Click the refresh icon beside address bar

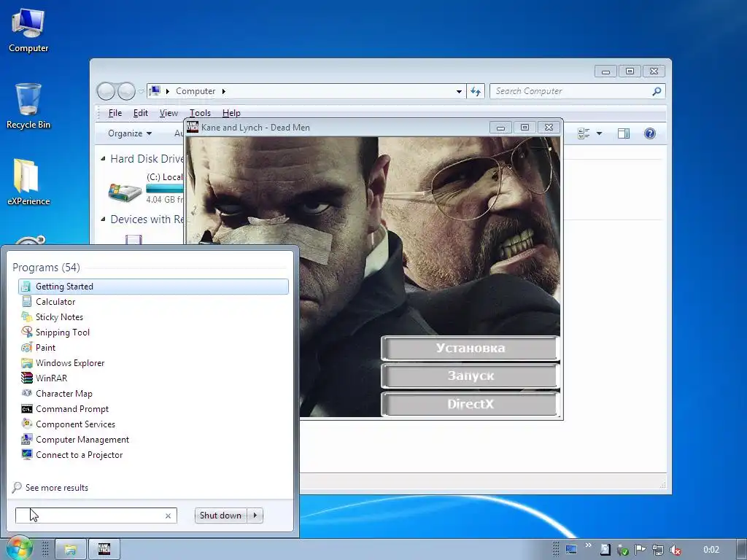476,91
